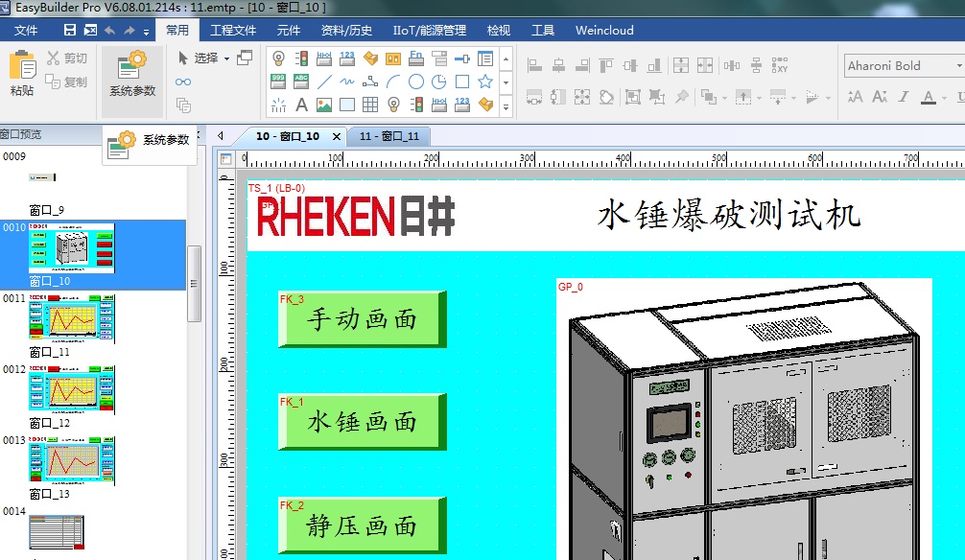Click the glasses find icon
The width and height of the screenshot is (965, 560).
(183, 82)
